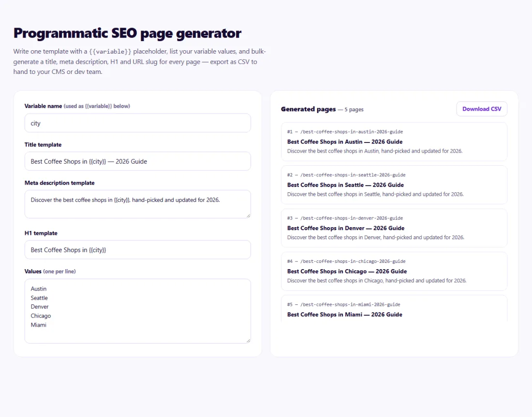The image size is (532, 417).
Task: Click the '5 pages' count label
Action: pos(354,110)
